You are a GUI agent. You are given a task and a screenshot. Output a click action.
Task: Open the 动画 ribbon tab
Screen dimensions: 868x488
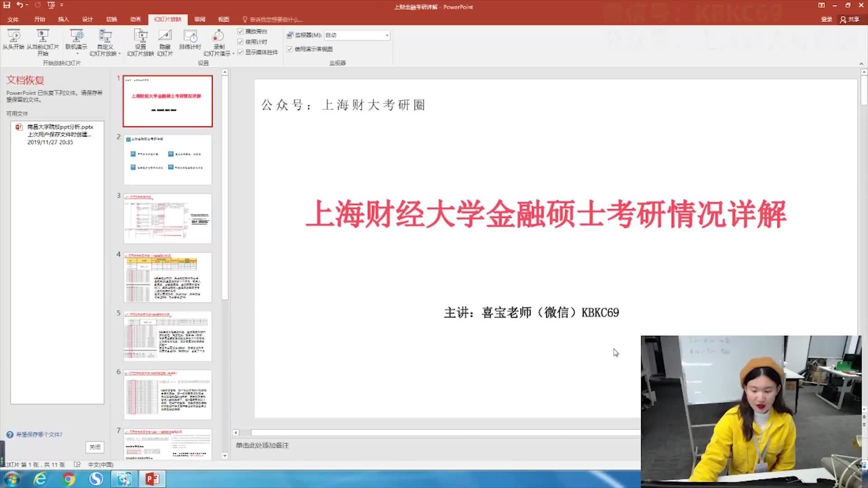(x=135, y=19)
